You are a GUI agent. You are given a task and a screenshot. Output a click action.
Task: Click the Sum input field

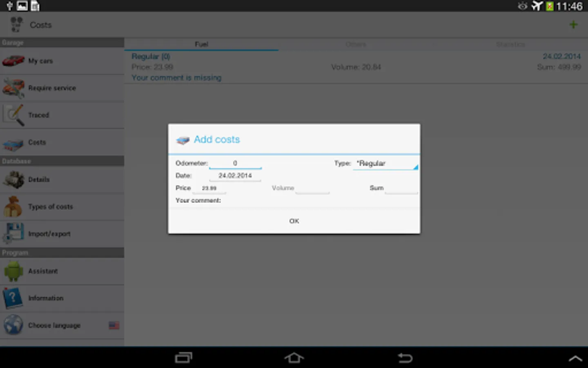pos(401,188)
